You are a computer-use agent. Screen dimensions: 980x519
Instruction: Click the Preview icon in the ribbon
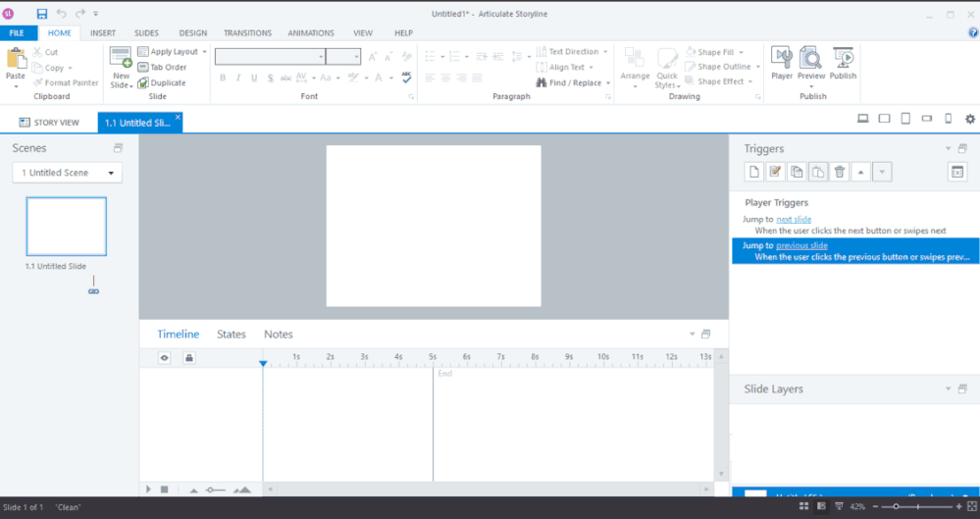(x=811, y=63)
